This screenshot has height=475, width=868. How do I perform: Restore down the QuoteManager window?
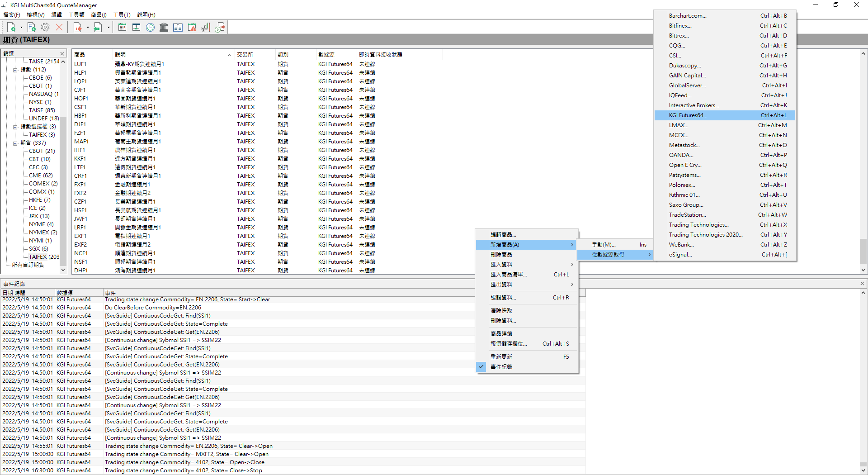coord(836,5)
